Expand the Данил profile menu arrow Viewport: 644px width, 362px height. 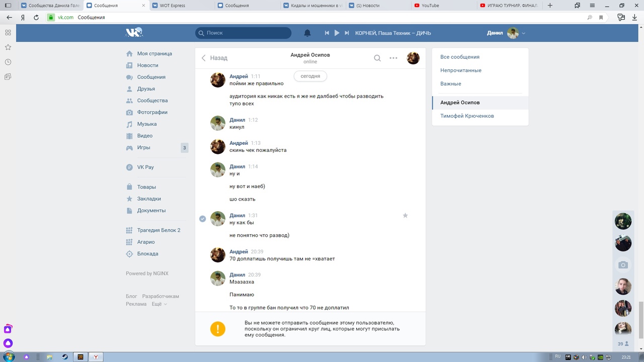point(524,33)
